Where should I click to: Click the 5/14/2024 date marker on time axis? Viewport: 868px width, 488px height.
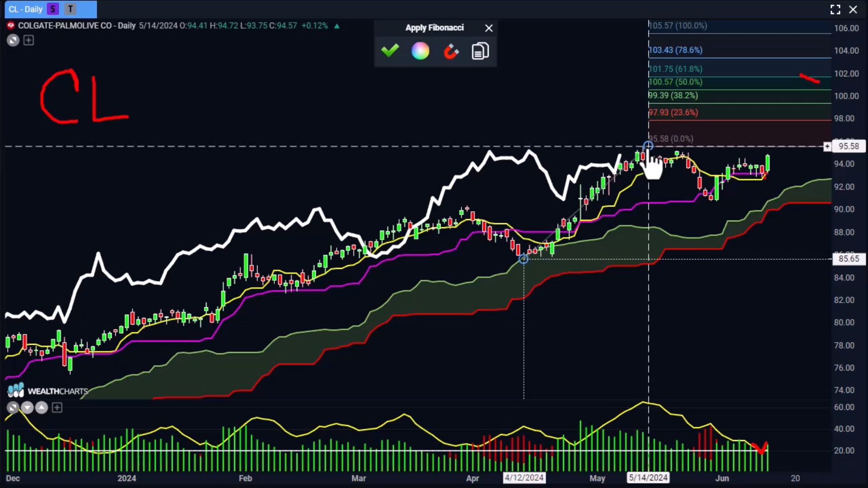[x=648, y=478]
